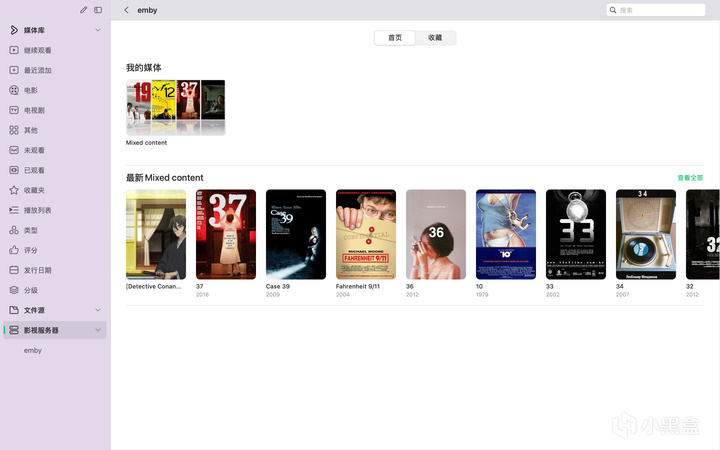Open the 10 (1979) movie poster

506,234
